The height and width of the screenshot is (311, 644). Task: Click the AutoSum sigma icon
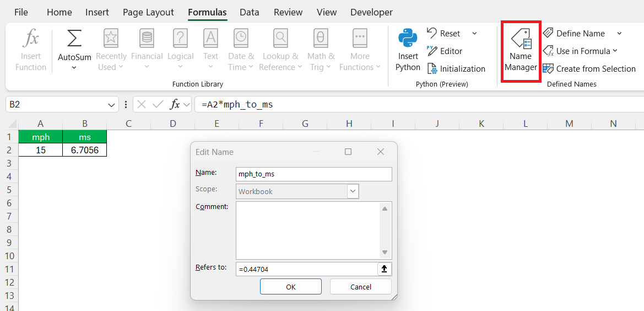pyautogui.click(x=74, y=39)
